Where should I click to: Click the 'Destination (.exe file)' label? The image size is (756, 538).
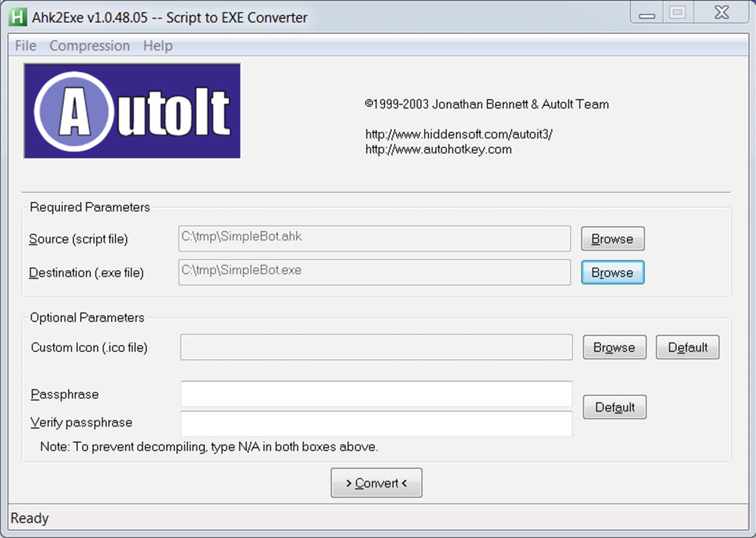(x=86, y=273)
